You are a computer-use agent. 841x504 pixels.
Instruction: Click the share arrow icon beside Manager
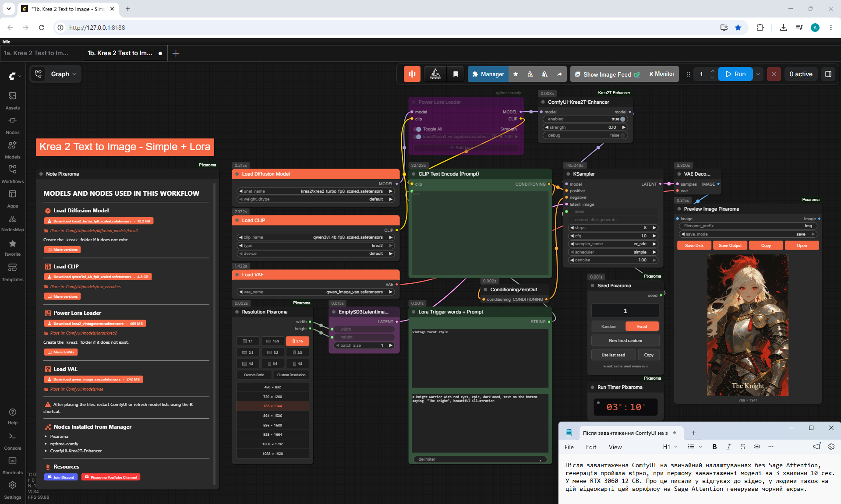click(x=559, y=74)
